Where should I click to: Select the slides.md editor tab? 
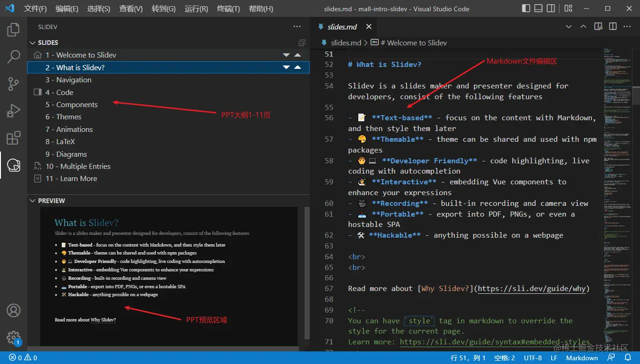pos(344,27)
